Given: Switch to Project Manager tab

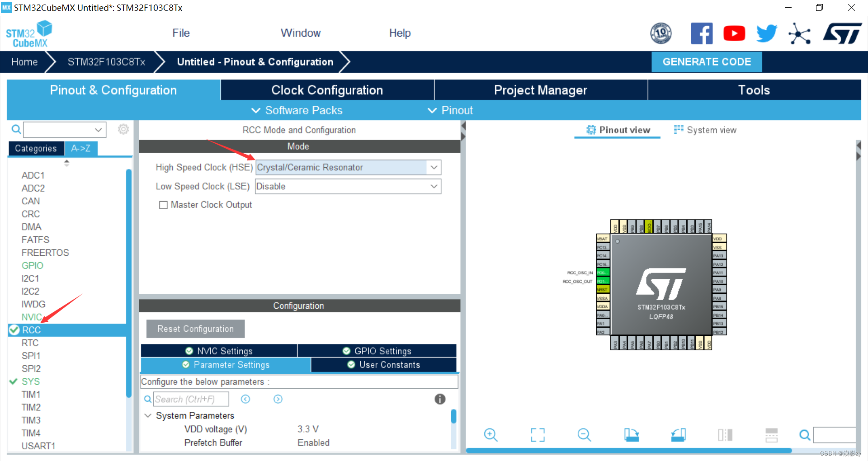Looking at the screenshot, I should pos(541,90).
